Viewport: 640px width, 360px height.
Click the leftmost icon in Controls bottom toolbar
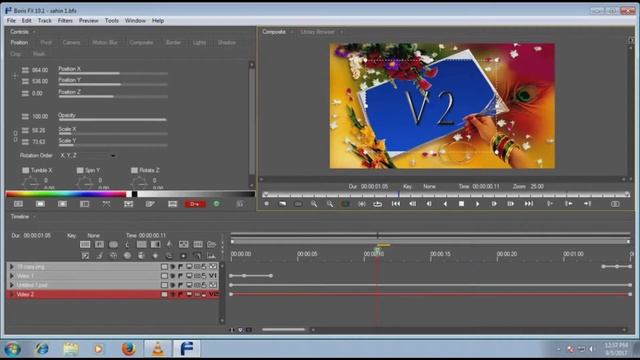pyautogui.click(x=18, y=204)
